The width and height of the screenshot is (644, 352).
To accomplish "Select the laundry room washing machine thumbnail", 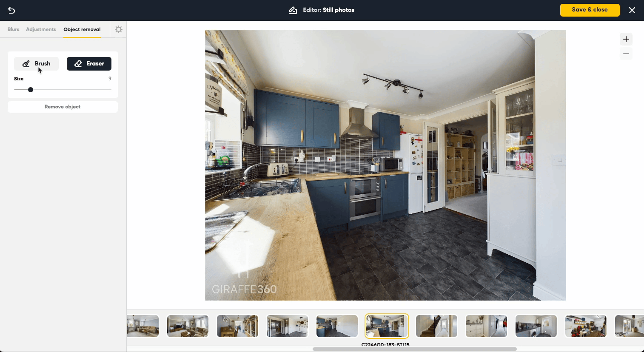I will (x=536, y=326).
